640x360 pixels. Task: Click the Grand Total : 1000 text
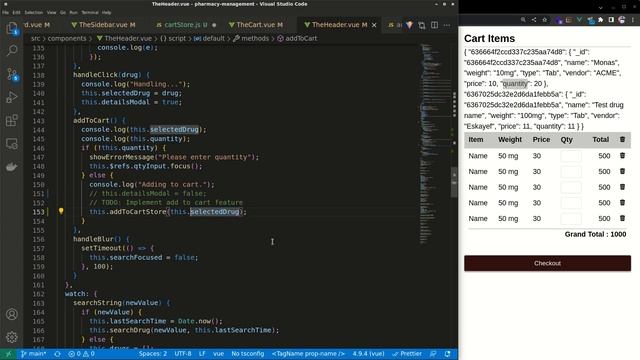(595, 234)
